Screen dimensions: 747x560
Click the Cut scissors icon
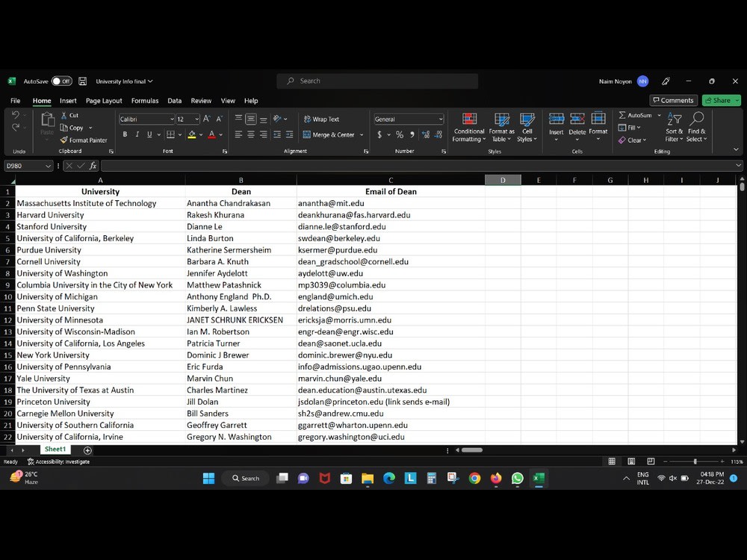tap(63, 115)
